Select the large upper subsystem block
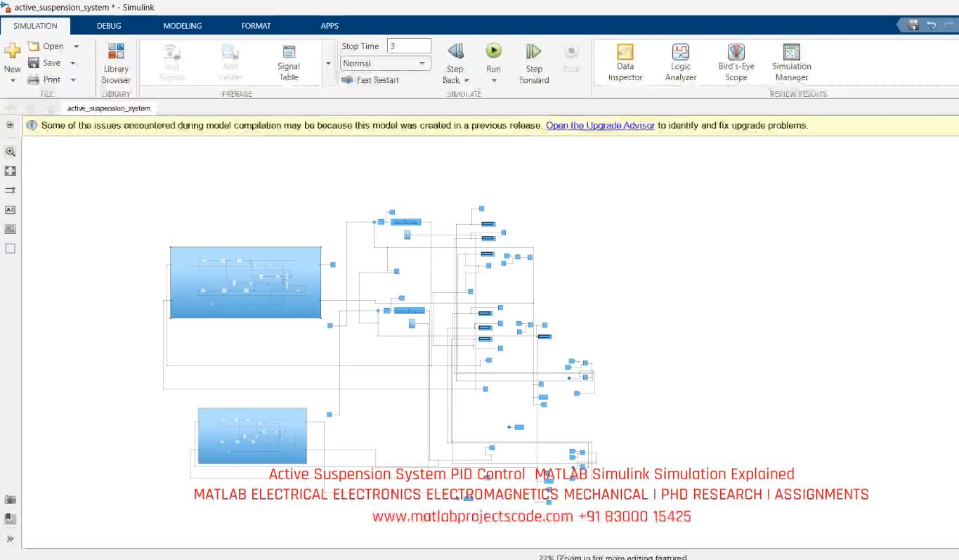 (x=245, y=282)
